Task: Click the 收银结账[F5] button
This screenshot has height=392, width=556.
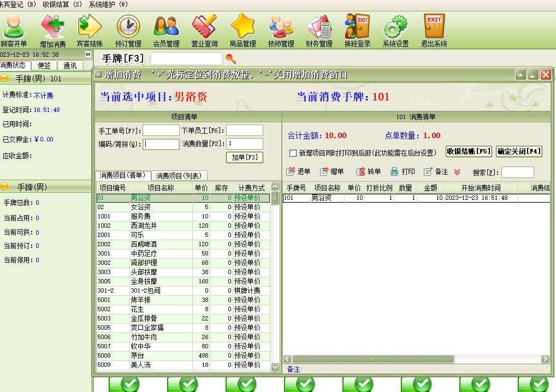Action: coord(469,151)
